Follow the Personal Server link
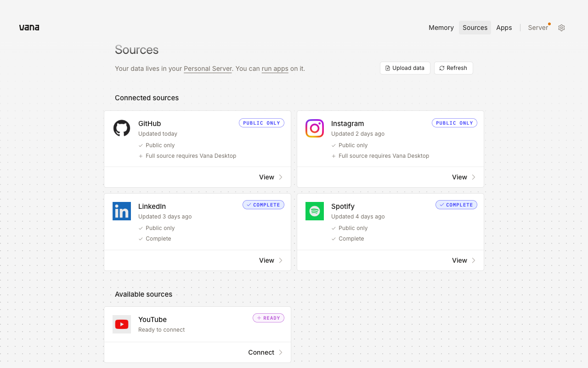 pyautogui.click(x=208, y=69)
